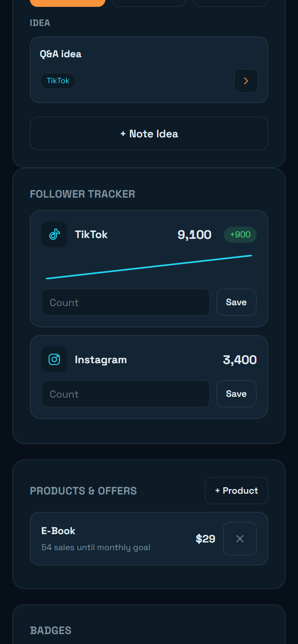Save the TikTok follower count
The height and width of the screenshot is (644, 298).
point(236,302)
